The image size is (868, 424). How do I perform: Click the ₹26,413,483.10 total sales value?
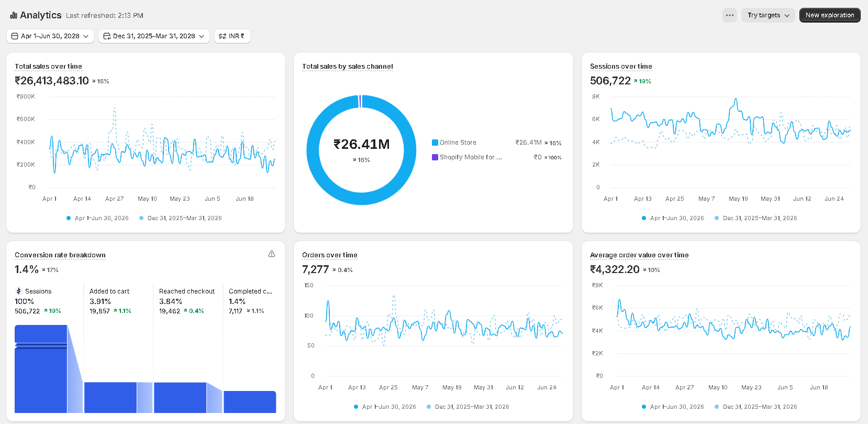[x=52, y=81]
